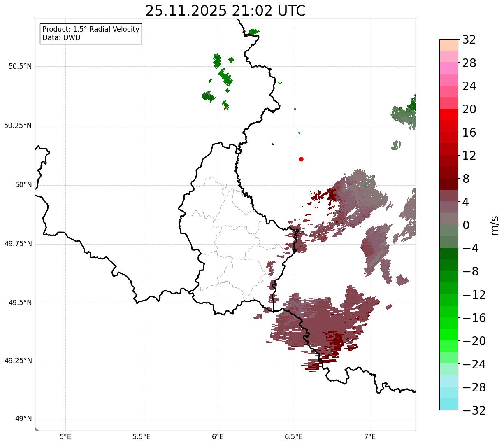Click the longitude label "5°E"

click(65, 436)
